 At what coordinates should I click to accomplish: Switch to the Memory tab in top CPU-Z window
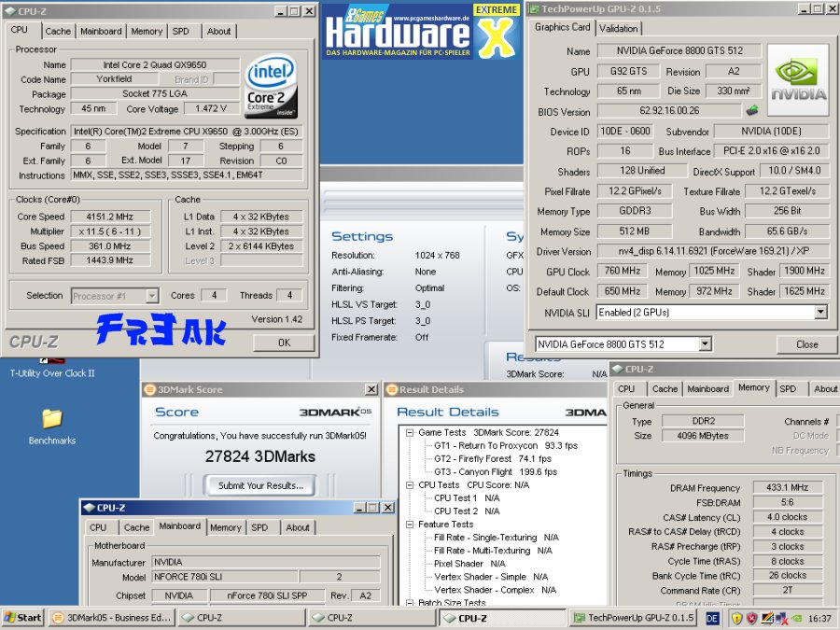(147, 31)
